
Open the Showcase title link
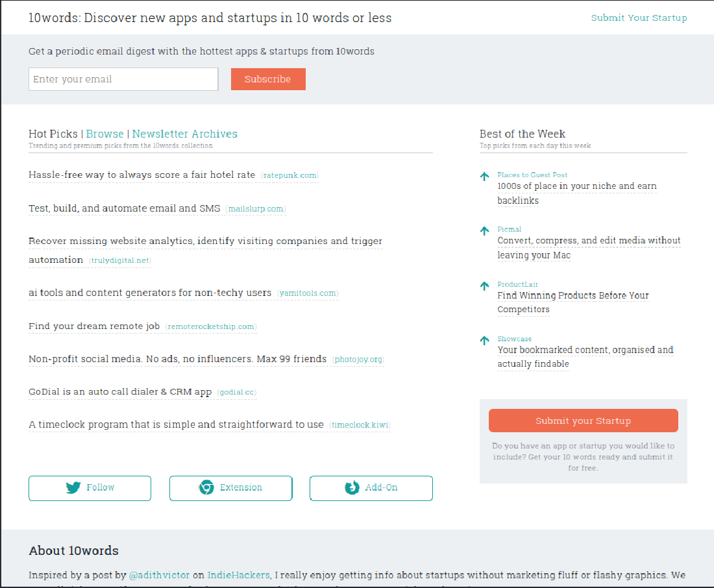click(x=515, y=339)
